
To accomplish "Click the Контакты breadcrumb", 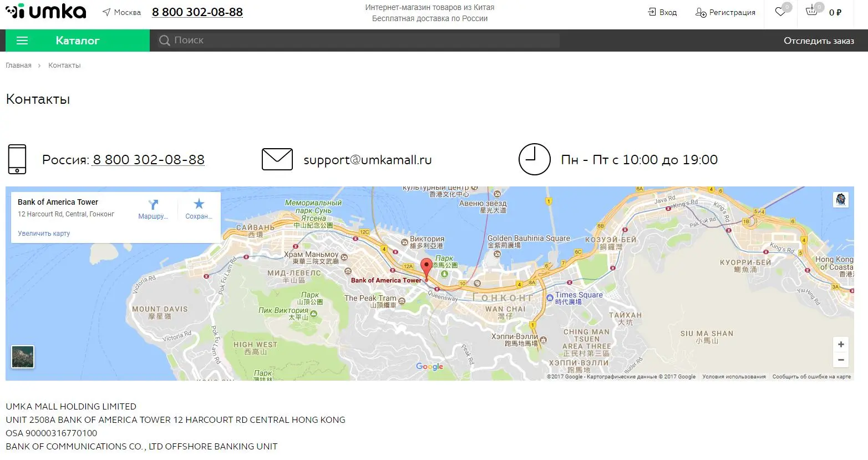I will [64, 65].
